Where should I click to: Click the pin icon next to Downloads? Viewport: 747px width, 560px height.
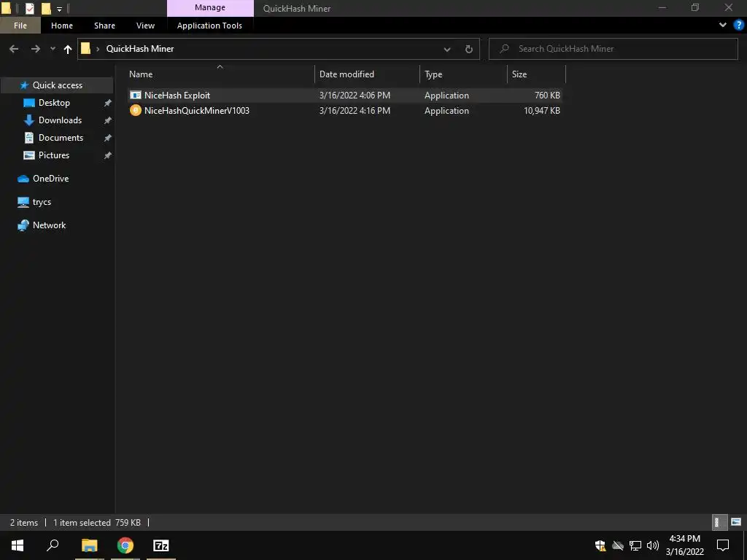point(108,120)
